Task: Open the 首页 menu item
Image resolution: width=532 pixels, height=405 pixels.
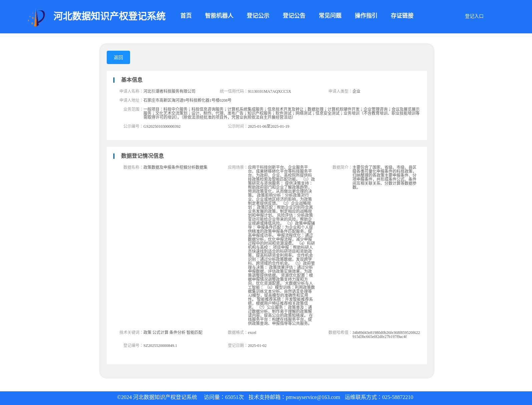Action: click(x=186, y=16)
